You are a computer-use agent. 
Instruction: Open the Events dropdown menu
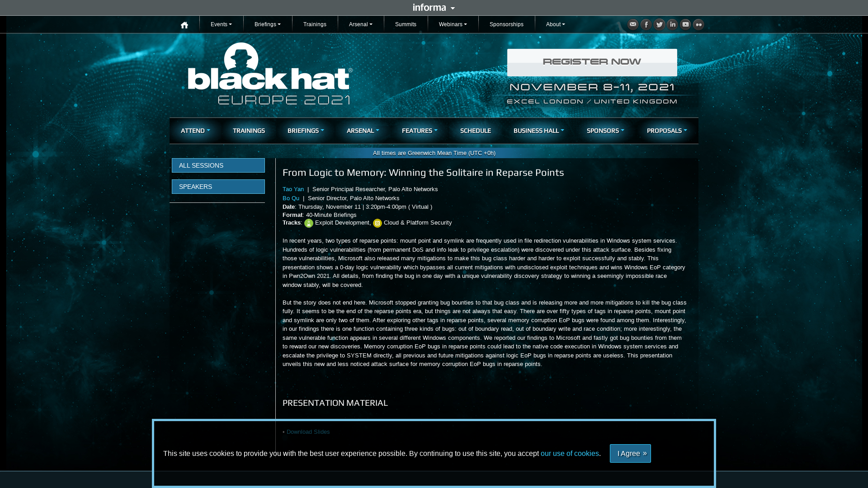(x=221, y=24)
